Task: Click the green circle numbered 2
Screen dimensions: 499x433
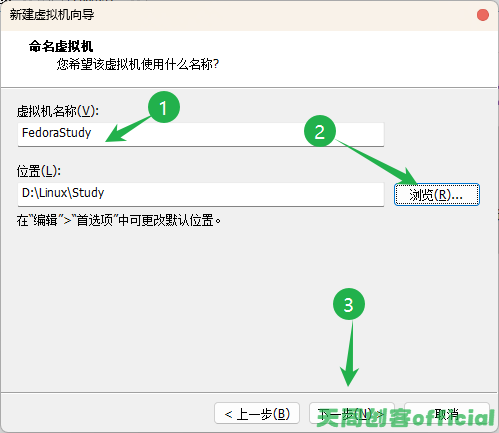Action: [320, 131]
